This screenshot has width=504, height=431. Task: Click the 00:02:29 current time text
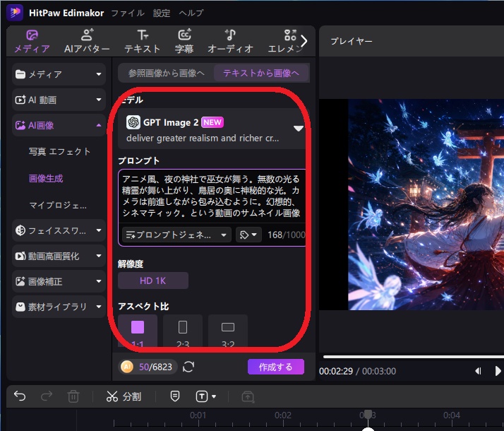point(336,371)
